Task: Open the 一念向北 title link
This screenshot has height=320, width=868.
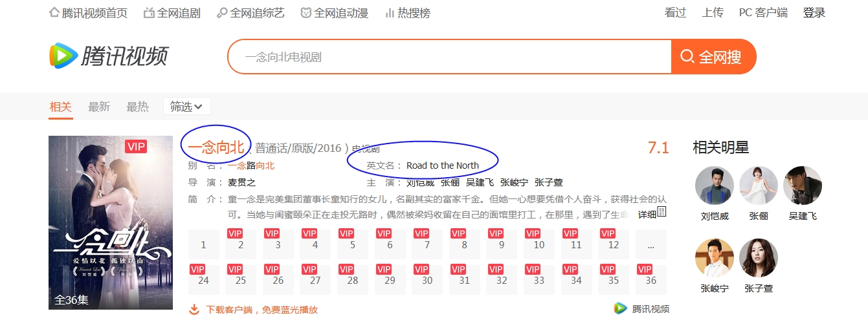Action: tap(216, 147)
